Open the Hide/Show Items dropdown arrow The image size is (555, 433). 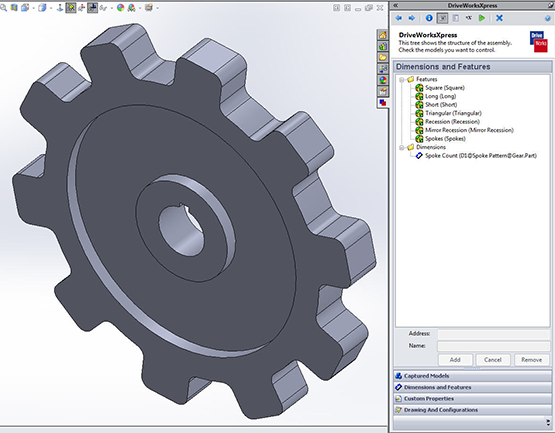point(112,8)
